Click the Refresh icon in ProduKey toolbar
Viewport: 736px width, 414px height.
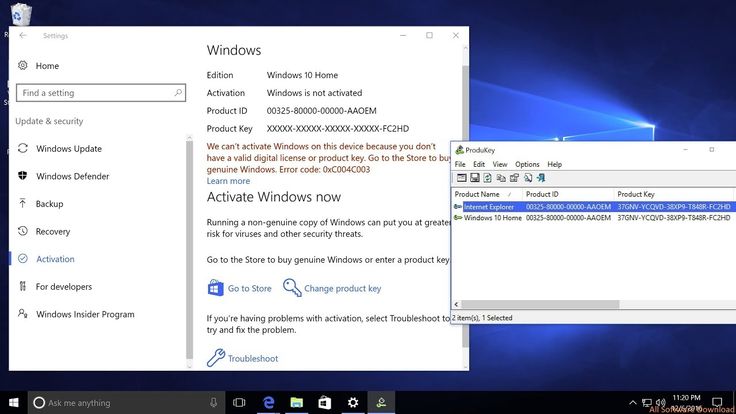[x=488, y=178]
